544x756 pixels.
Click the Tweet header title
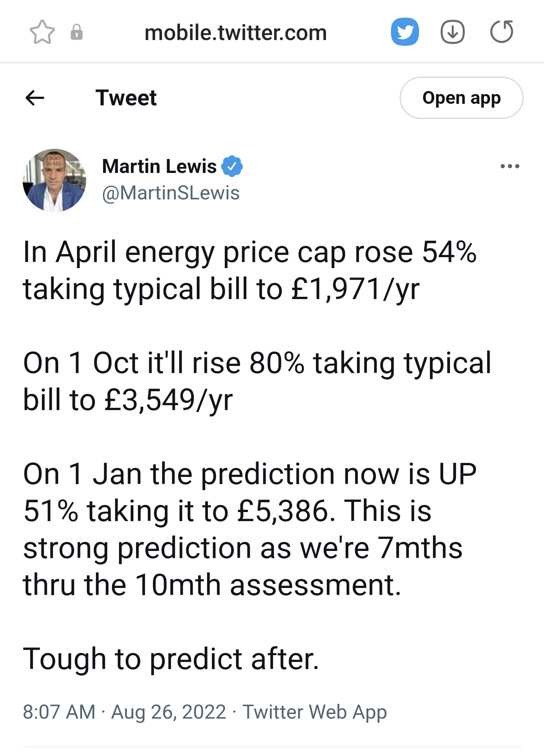[x=126, y=98]
